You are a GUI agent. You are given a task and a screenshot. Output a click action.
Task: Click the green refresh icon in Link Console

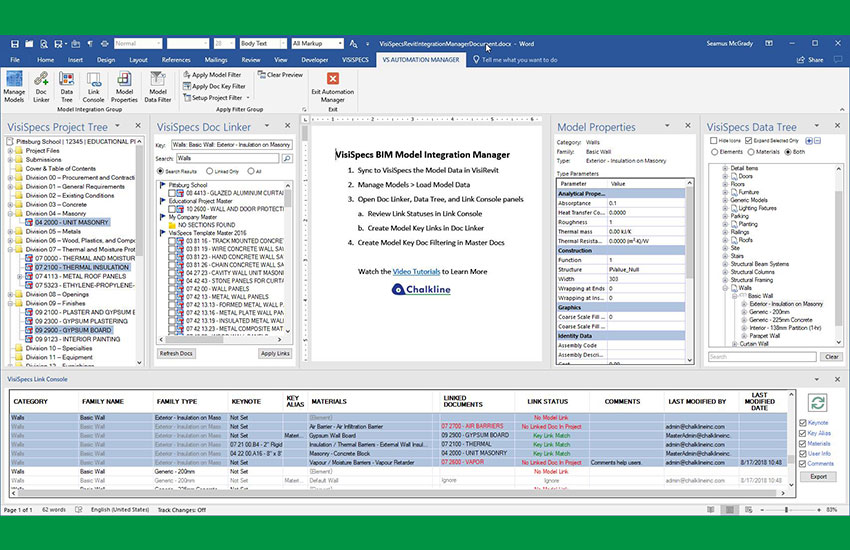819,402
